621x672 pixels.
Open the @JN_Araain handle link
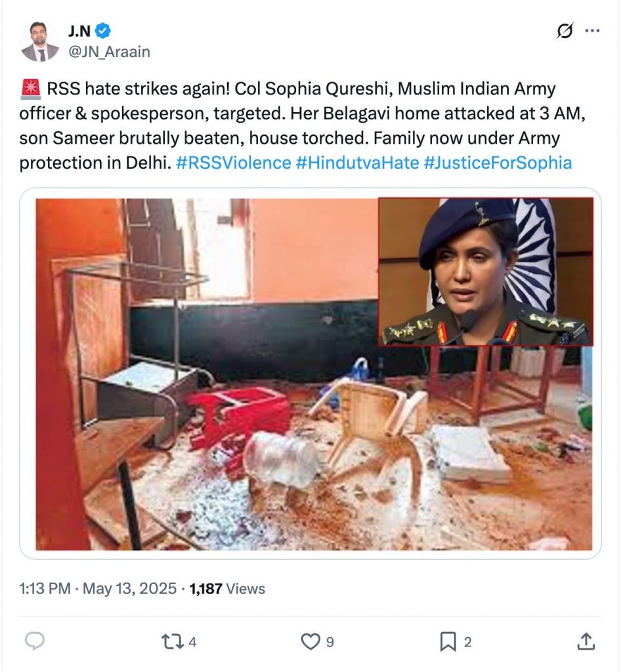pos(109,51)
